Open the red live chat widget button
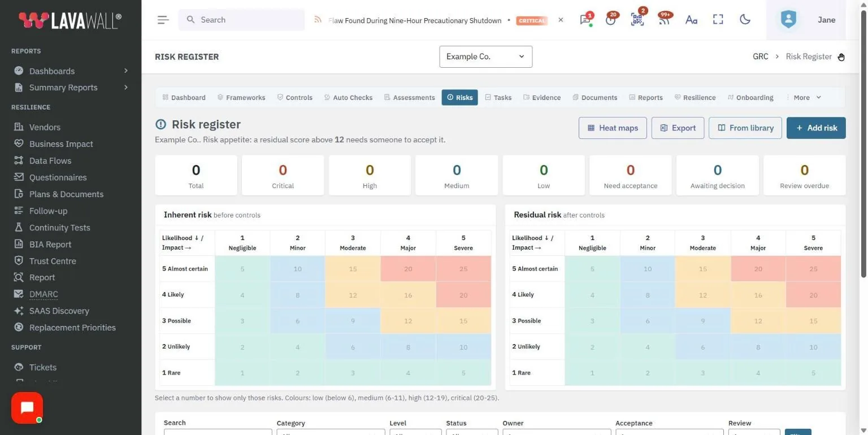This screenshot has height=435, width=868. click(x=27, y=408)
